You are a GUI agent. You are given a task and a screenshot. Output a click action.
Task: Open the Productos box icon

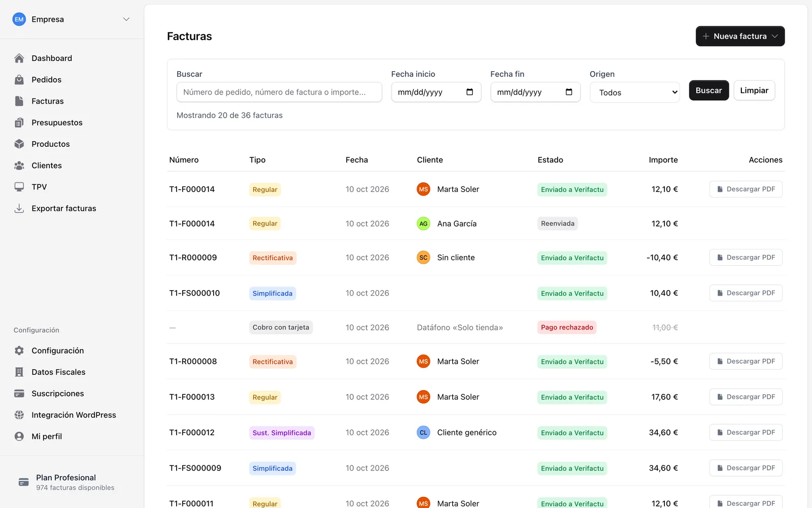coord(19,144)
